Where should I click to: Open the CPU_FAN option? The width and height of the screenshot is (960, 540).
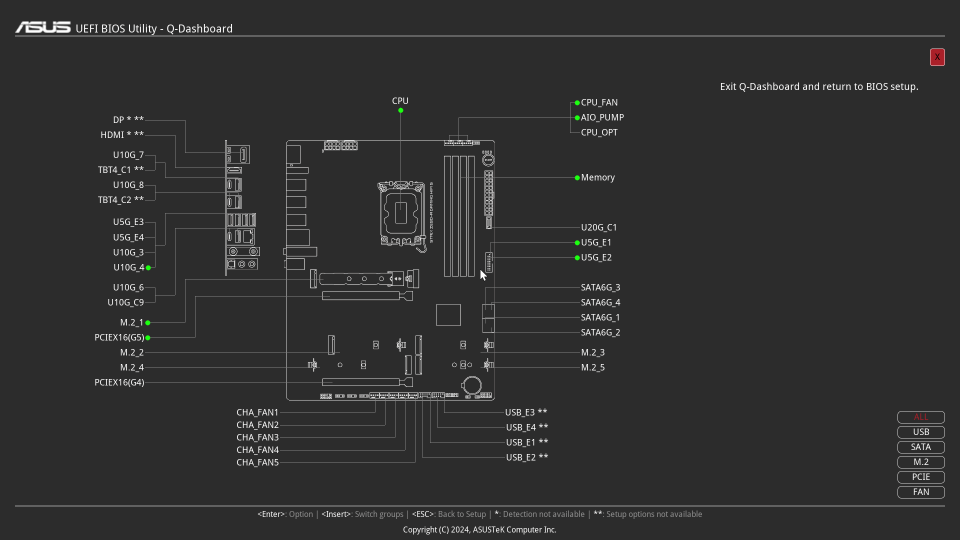(599, 103)
